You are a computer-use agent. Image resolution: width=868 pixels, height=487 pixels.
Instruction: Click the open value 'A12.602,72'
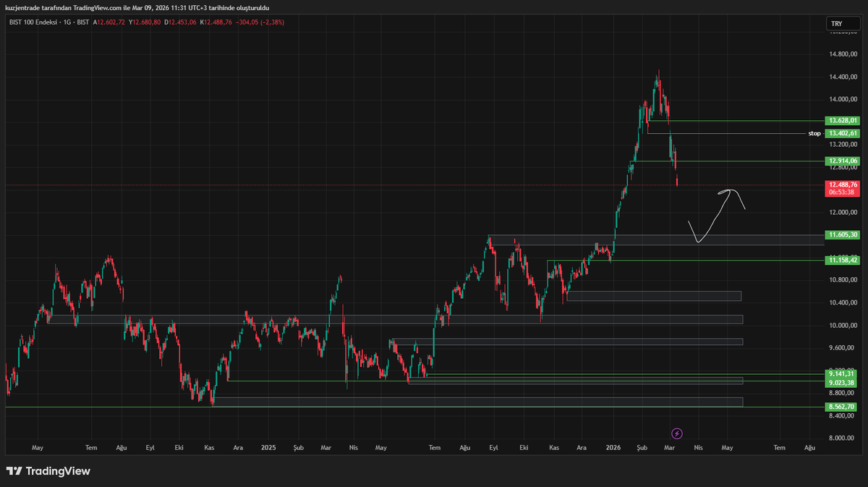point(109,22)
